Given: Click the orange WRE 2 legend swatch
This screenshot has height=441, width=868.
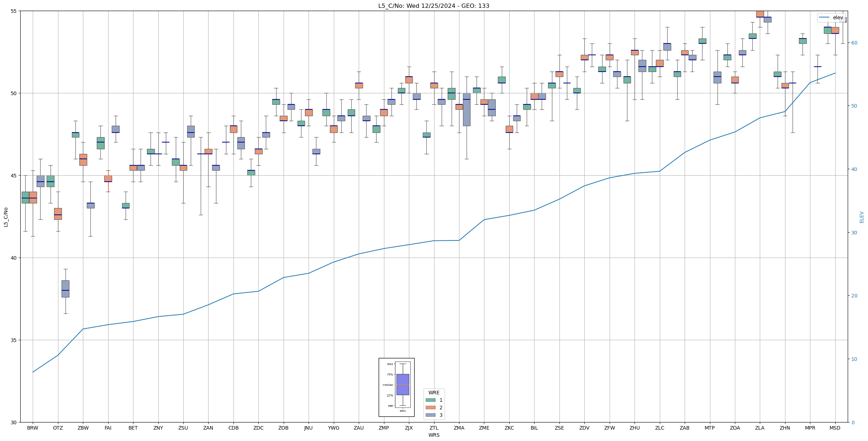Looking at the screenshot, I should point(430,408).
